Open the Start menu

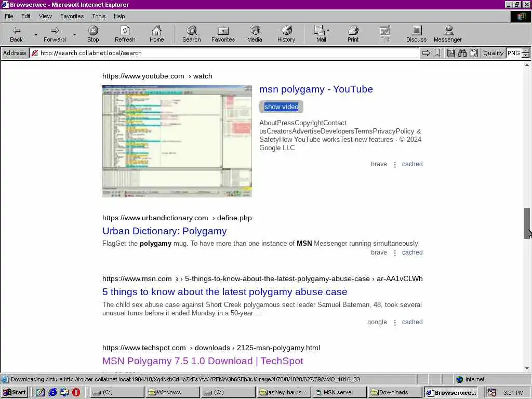[x=15, y=392]
